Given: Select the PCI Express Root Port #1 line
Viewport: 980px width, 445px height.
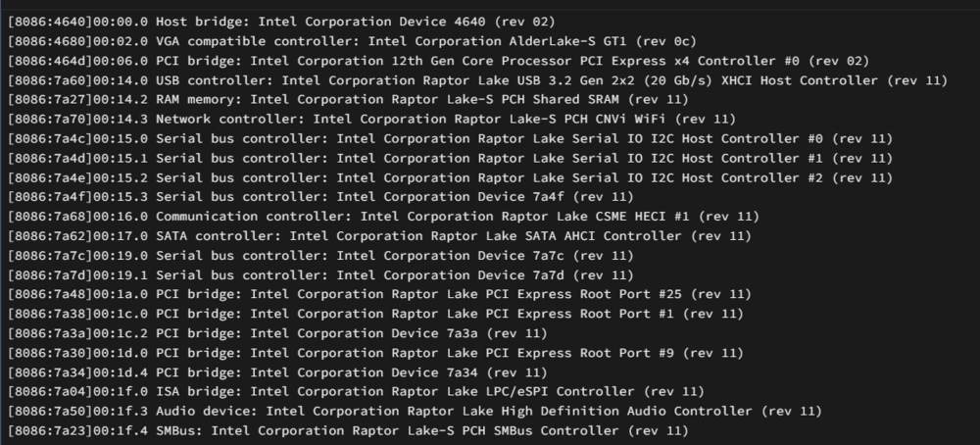Looking at the screenshot, I should pyautogui.click(x=375, y=313).
